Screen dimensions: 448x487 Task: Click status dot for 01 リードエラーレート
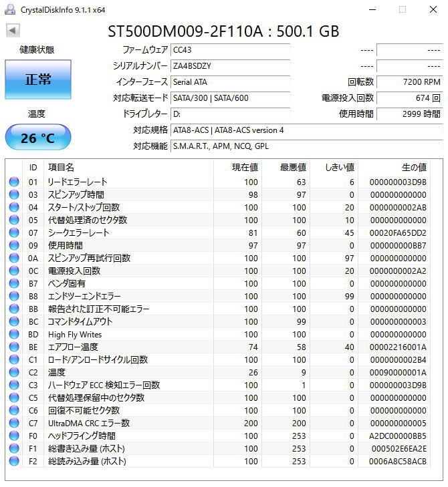click(x=14, y=182)
